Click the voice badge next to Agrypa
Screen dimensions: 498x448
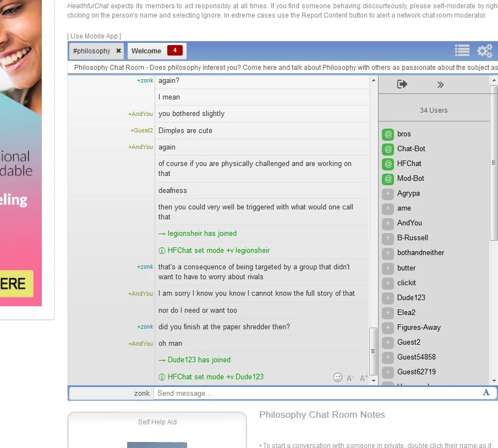pos(388,193)
